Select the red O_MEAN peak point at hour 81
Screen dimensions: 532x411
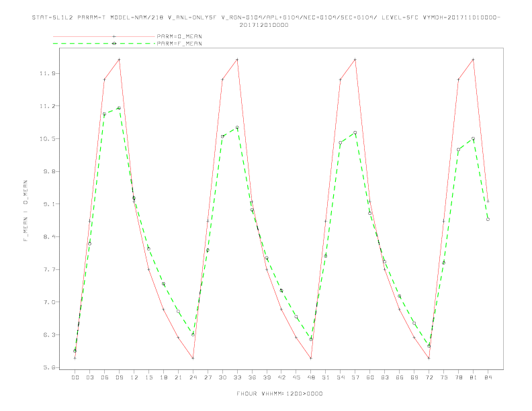click(474, 60)
